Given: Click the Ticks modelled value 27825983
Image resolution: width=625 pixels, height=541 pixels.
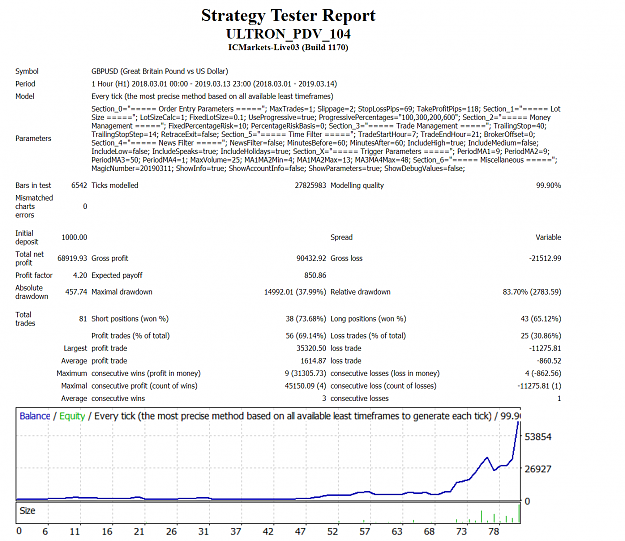Looking at the screenshot, I should click(x=311, y=185).
